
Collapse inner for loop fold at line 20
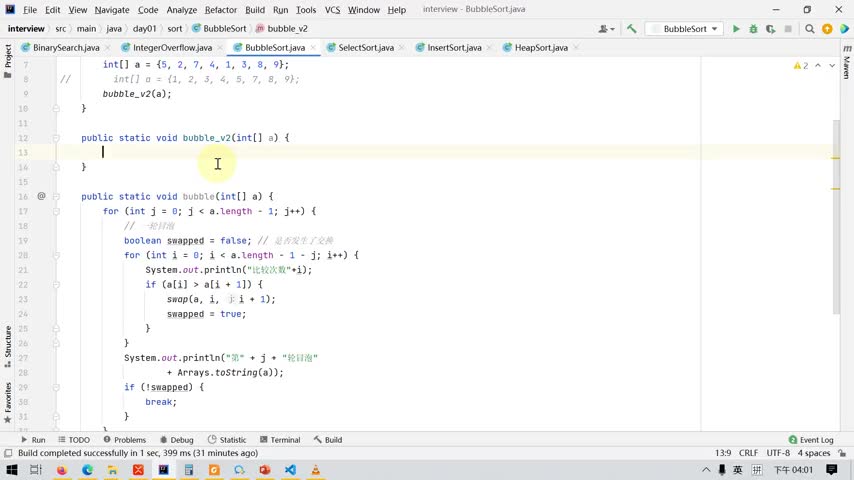click(56, 256)
